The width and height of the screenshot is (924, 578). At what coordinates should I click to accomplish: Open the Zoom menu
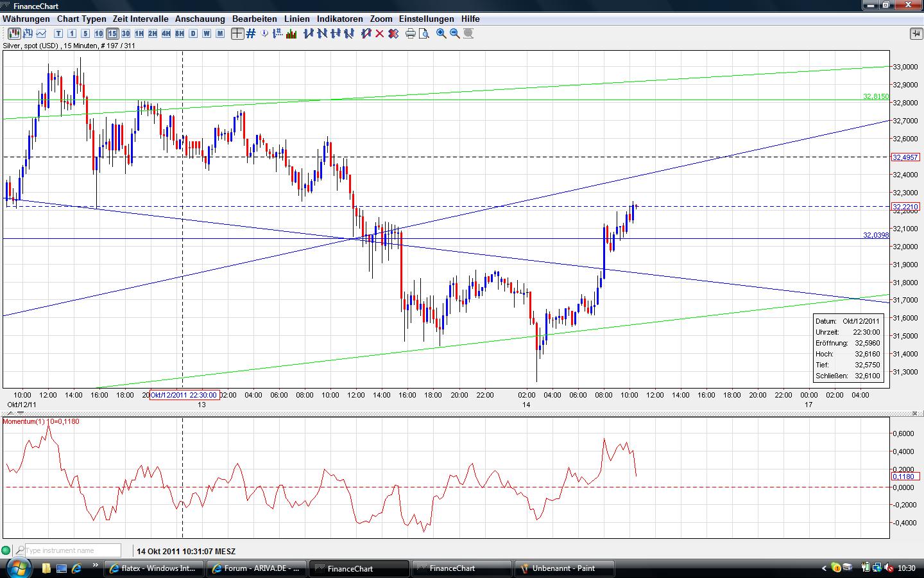click(x=381, y=19)
